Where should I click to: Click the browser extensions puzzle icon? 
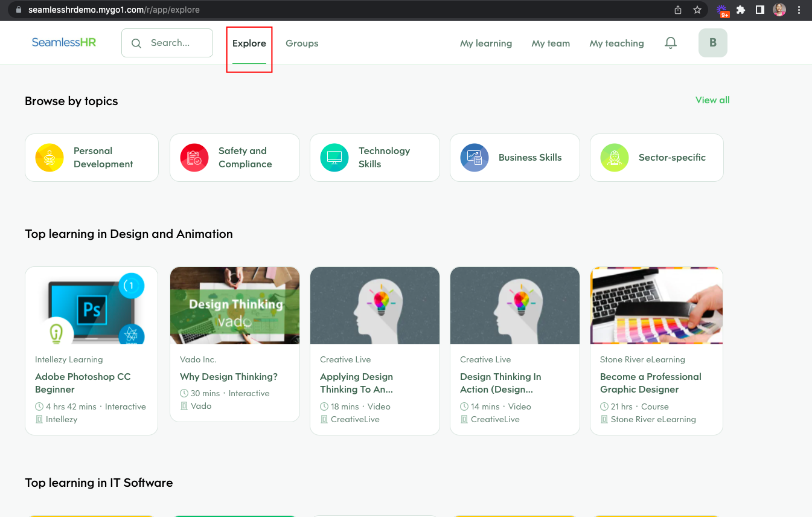click(741, 10)
